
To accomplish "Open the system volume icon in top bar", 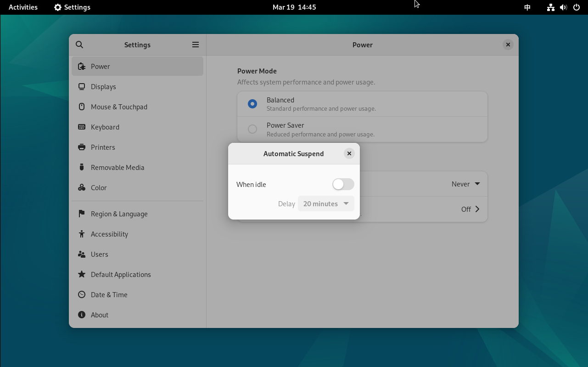I will (563, 7).
